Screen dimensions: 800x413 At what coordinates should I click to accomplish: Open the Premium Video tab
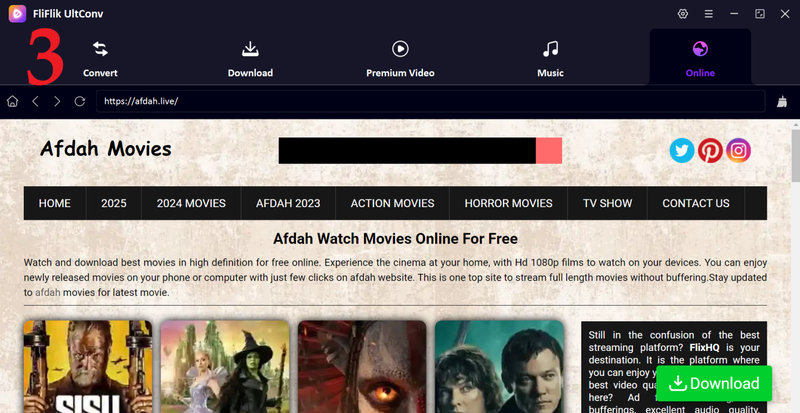coord(400,59)
